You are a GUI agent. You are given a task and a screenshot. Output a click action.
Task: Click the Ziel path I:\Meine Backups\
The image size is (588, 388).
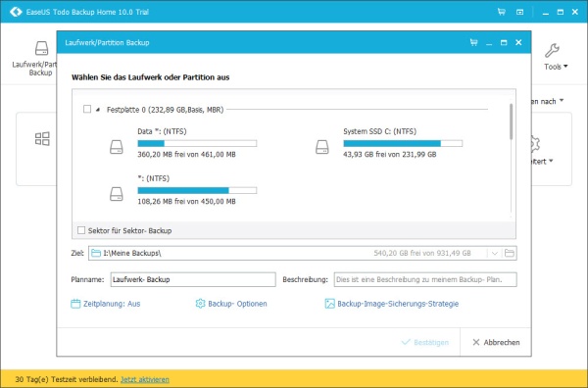tap(132, 253)
